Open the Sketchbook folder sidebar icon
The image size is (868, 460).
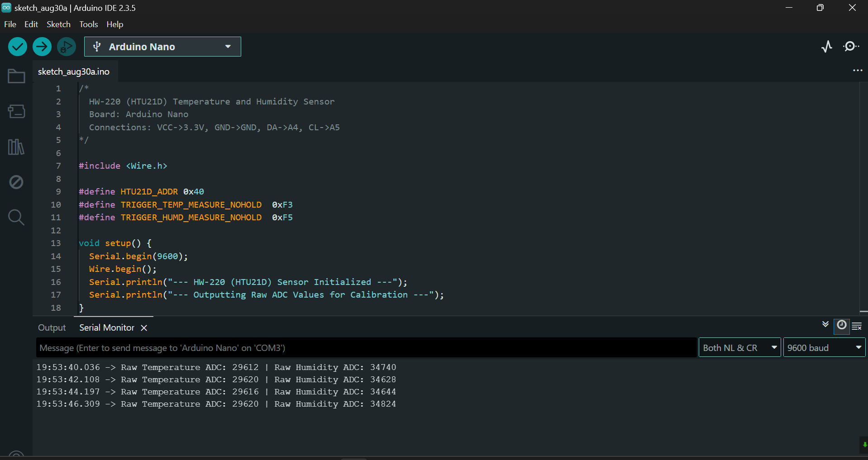[x=16, y=76]
